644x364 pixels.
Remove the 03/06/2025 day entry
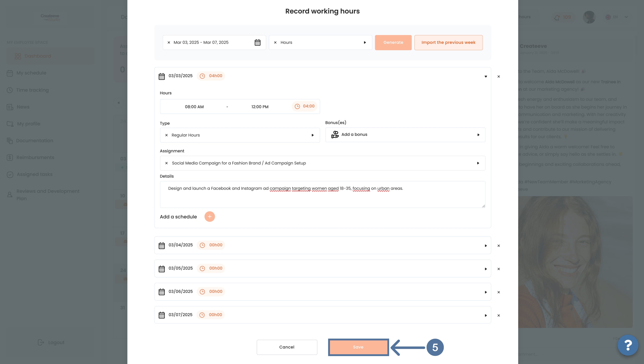click(x=498, y=292)
